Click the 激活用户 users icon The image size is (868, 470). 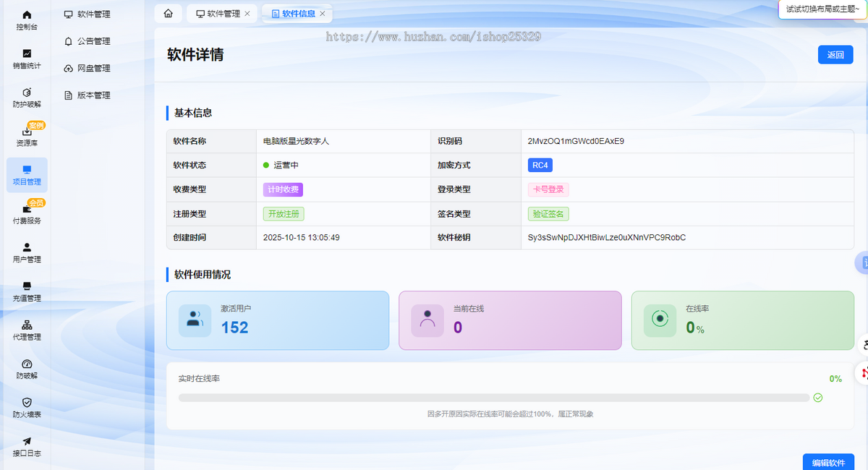[195, 320]
